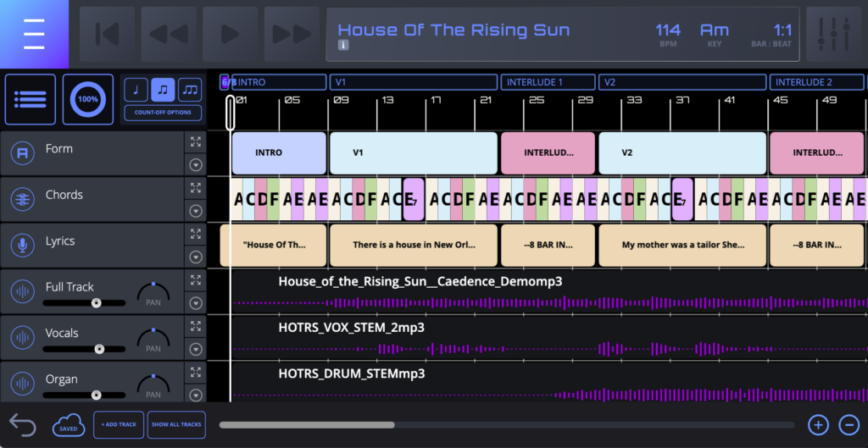Adjust the Full Track volume slider
Screen dimensions: 868x448
pyautogui.click(x=84, y=303)
